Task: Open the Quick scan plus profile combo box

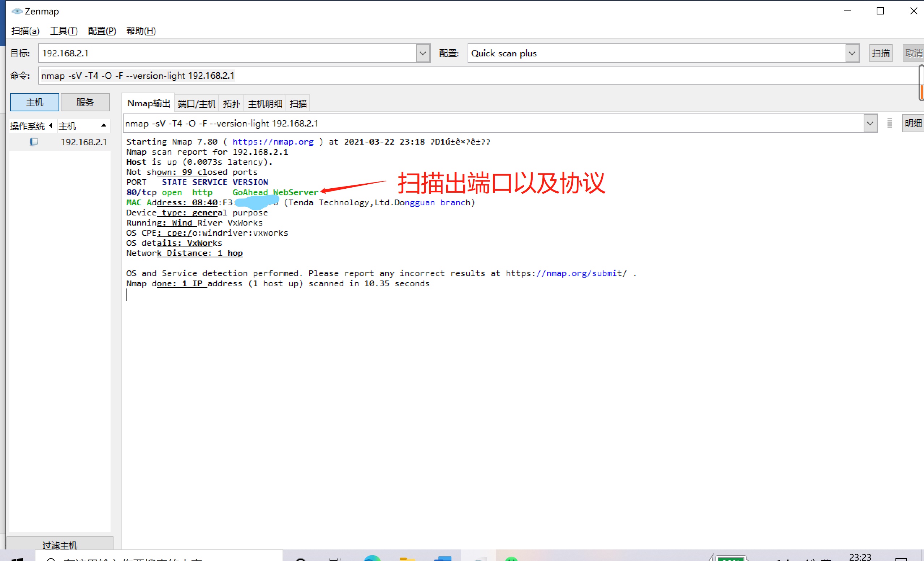Action: click(x=663, y=53)
